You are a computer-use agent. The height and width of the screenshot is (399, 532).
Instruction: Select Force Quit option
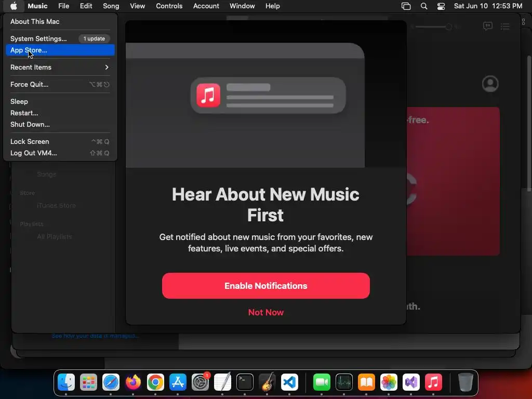[60, 84]
